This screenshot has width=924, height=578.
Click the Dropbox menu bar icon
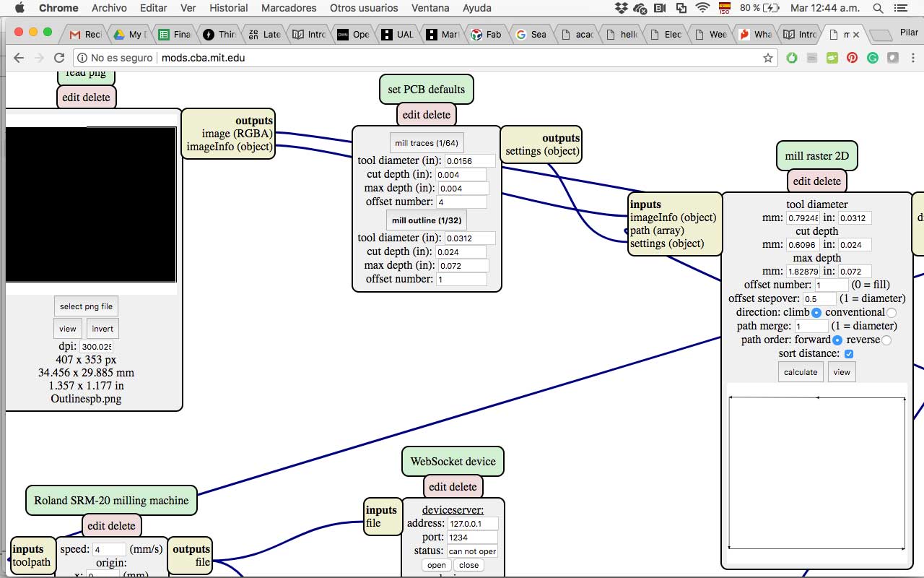click(622, 8)
